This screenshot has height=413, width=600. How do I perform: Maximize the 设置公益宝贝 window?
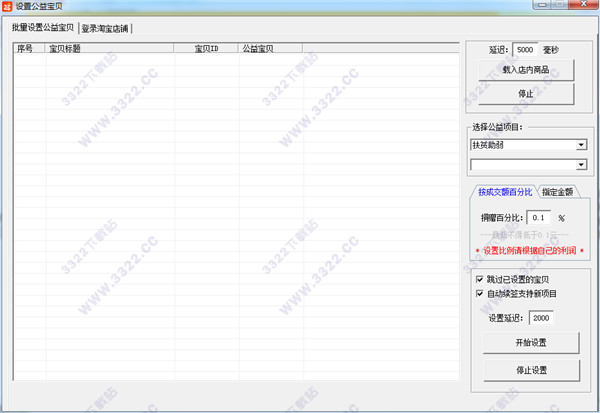[x=560, y=4]
